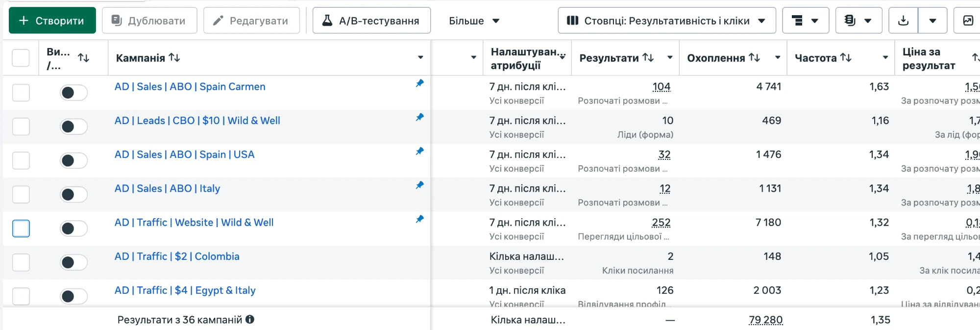Screen dimensions: 980x330
Task: Click pin icon on Spain Carmen row
Action: 420,83
